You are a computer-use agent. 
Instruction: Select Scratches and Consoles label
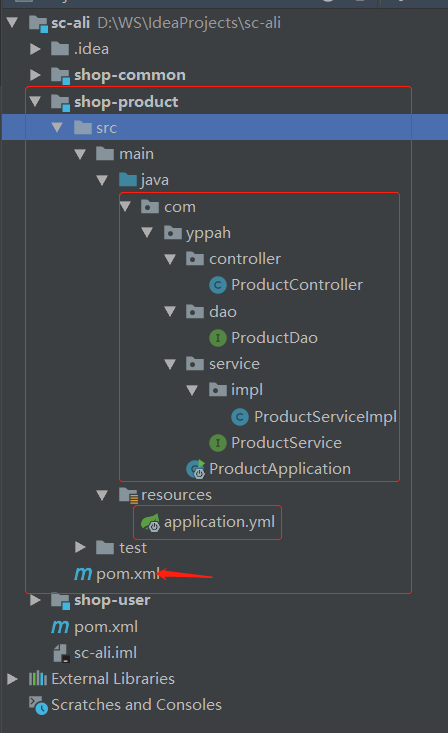click(136, 705)
